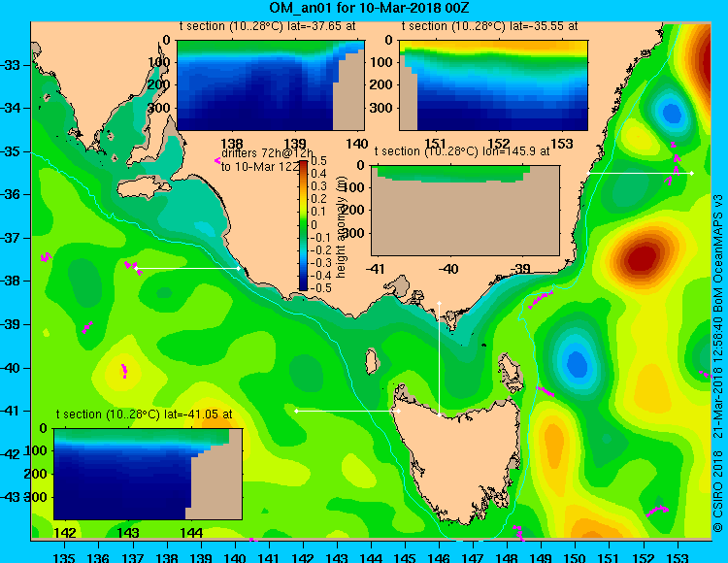This screenshot has height=563, width=728.
Task: Click the 135 longitude label on the bottom axis
Action: pos(64,557)
